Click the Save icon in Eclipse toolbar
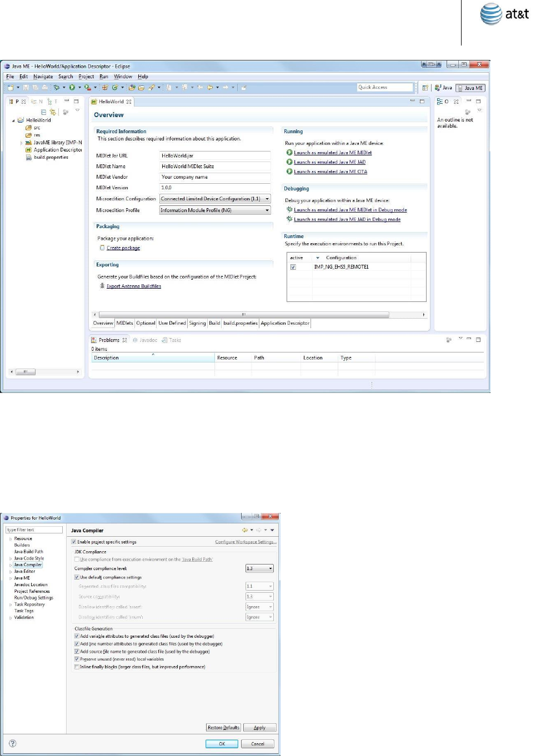536x756 pixels. (26, 87)
